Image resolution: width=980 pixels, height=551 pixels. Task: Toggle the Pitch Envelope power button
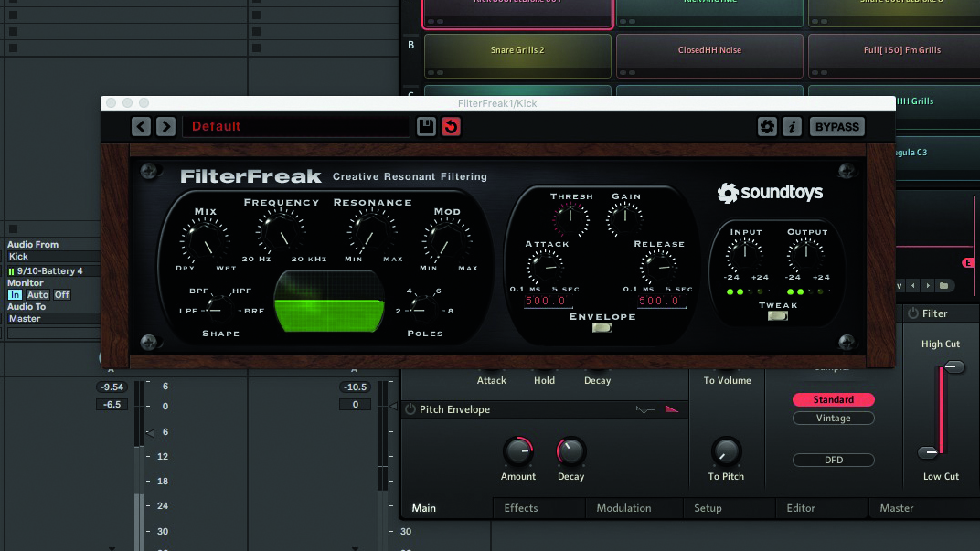pos(410,409)
